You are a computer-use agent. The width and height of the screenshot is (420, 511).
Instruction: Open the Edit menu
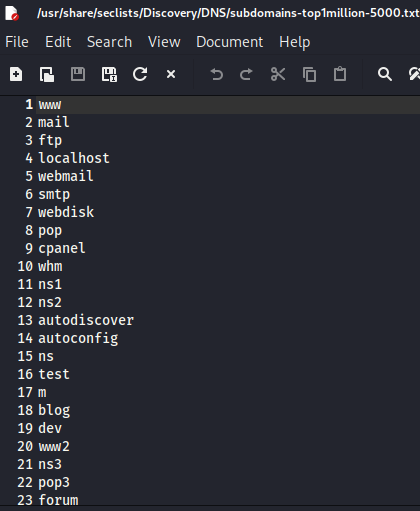pos(58,42)
